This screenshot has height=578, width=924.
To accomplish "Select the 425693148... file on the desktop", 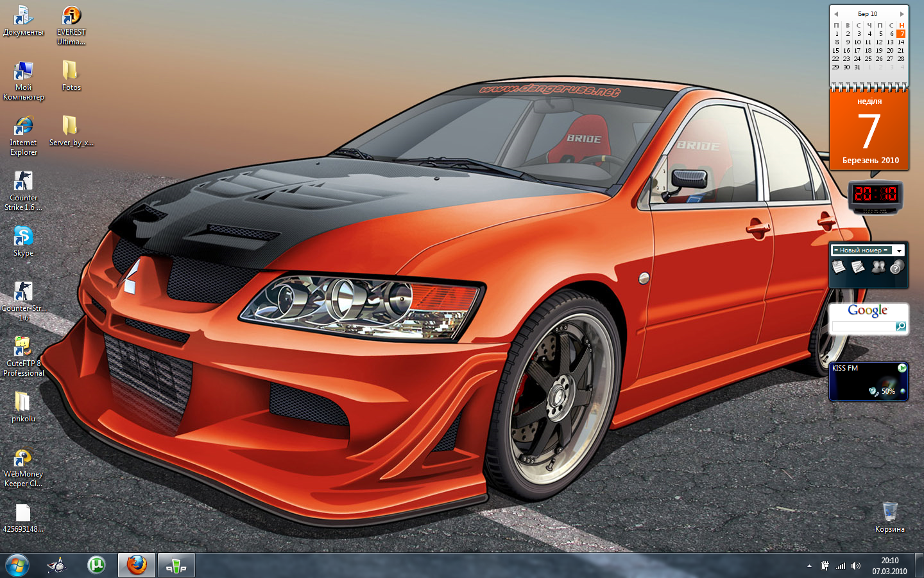I will click(x=23, y=518).
